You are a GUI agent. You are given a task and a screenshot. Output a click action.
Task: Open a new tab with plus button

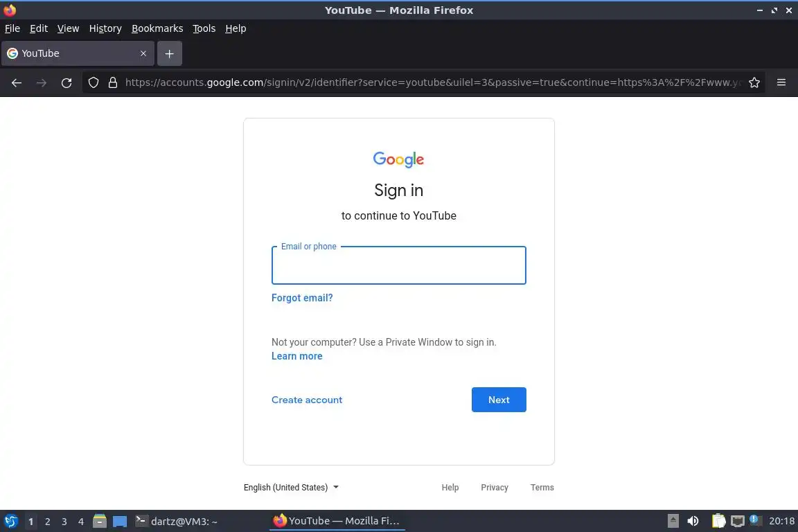coord(170,53)
